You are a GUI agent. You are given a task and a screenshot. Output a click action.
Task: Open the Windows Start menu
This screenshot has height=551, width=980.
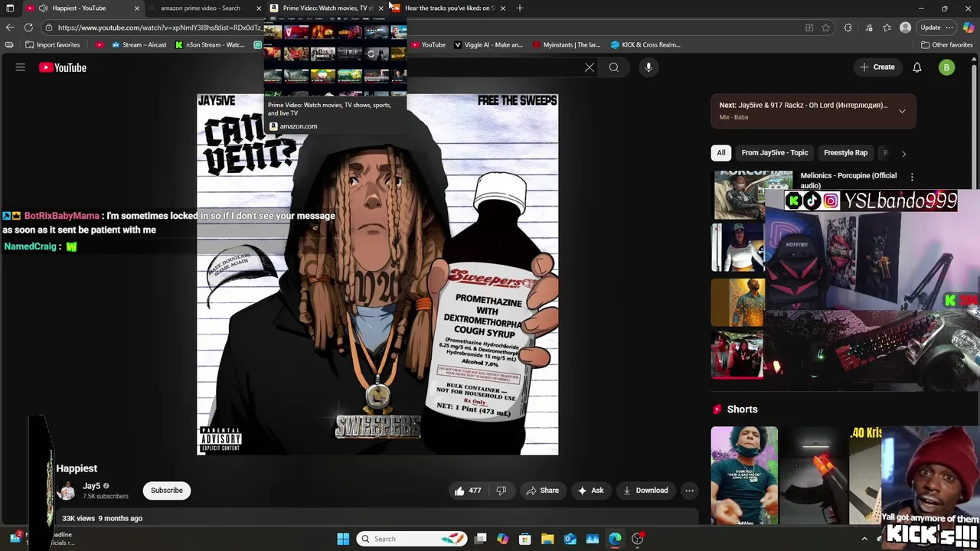[x=343, y=539]
